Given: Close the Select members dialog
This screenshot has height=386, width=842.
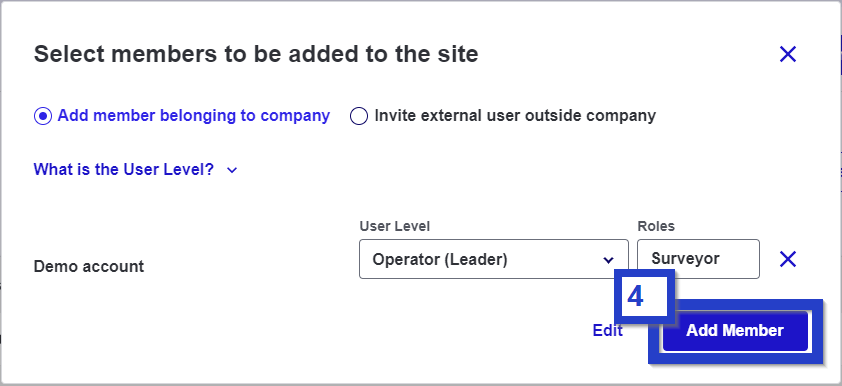Looking at the screenshot, I should (x=788, y=54).
